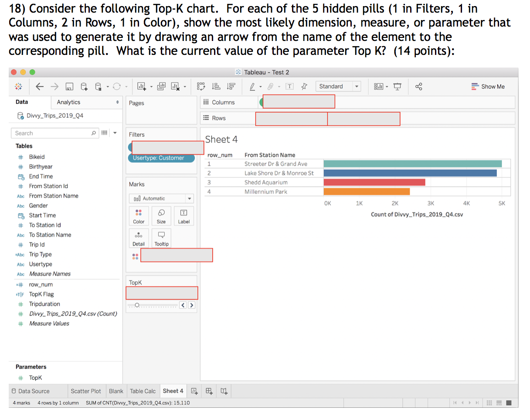
Task: Open the Show Me panel
Action: (x=488, y=86)
